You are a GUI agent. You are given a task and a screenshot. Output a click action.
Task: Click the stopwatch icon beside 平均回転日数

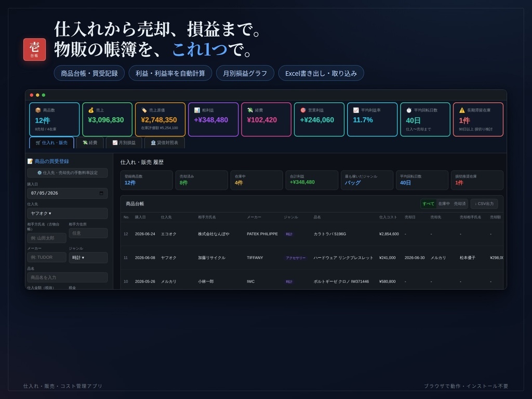409,110
